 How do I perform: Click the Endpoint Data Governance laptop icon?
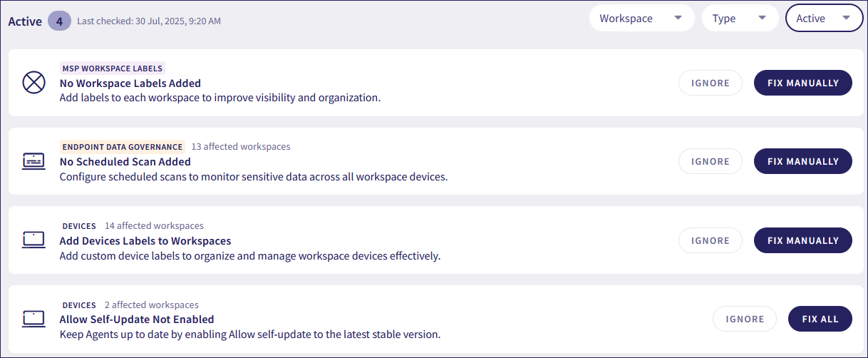[33, 161]
